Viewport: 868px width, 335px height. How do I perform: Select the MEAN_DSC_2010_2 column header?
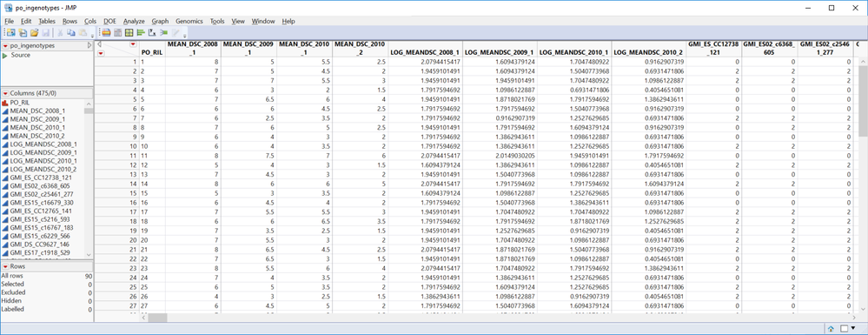(361, 48)
